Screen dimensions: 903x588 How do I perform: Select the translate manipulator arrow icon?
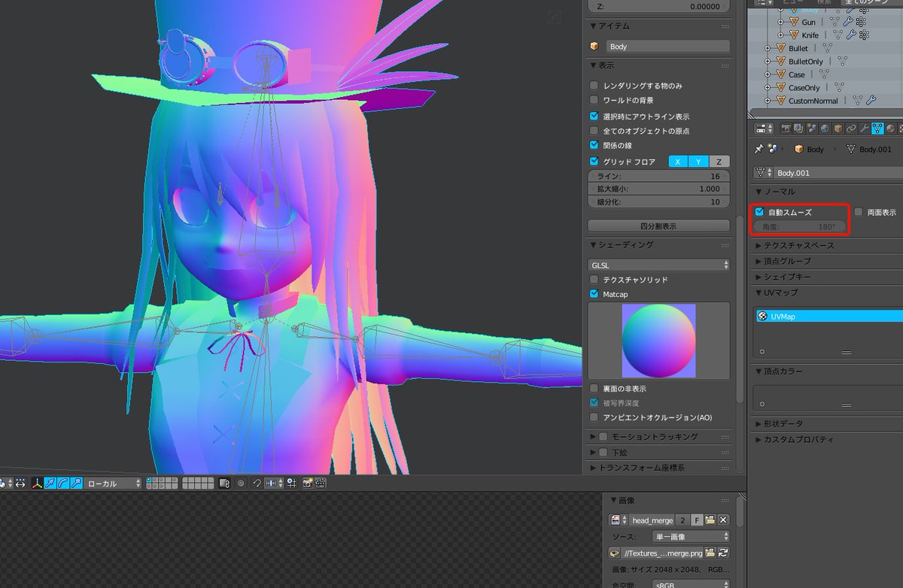point(49,483)
